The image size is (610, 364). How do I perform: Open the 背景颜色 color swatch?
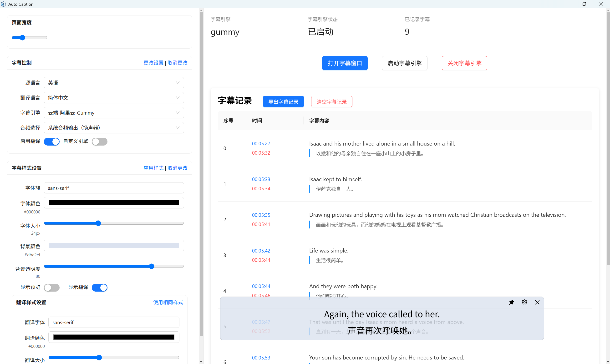point(114,246)
